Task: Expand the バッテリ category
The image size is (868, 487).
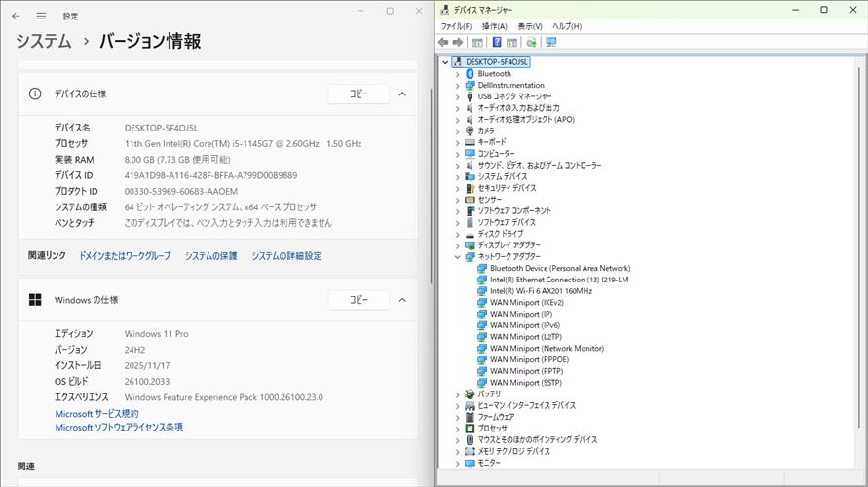Action: pos(457,394)
